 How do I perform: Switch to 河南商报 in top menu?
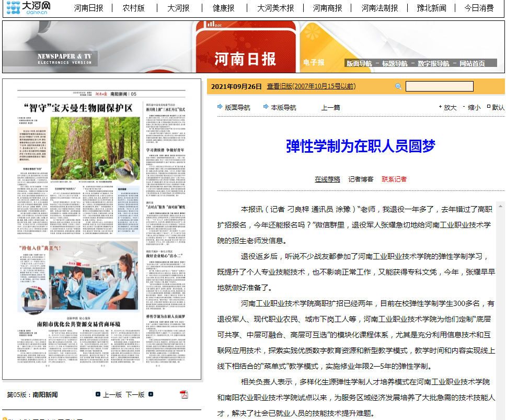click(x=327, y=8)
